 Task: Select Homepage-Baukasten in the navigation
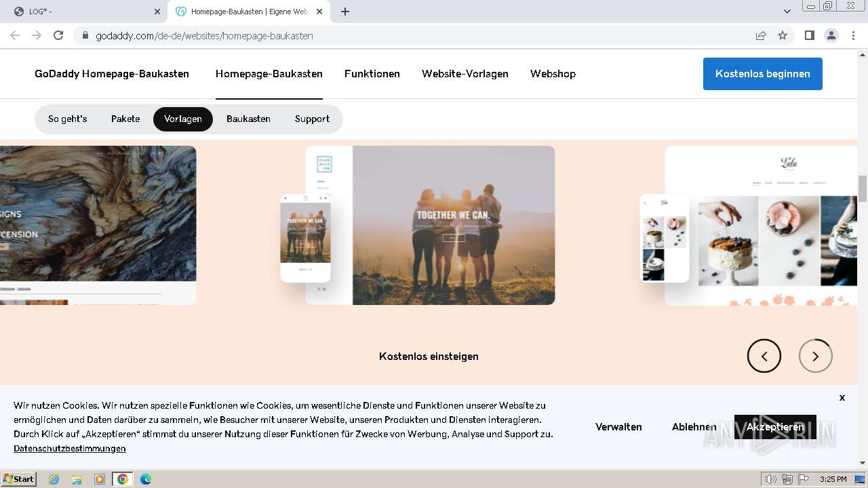[269, 74]
